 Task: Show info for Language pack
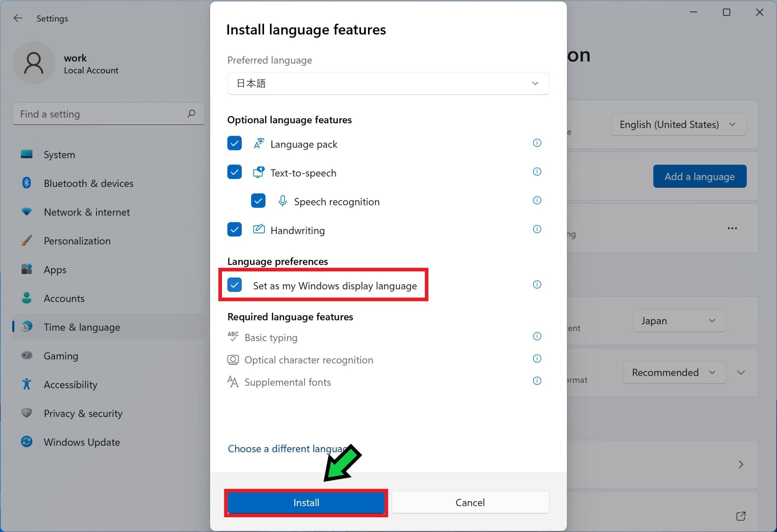[x=537, y=143]
